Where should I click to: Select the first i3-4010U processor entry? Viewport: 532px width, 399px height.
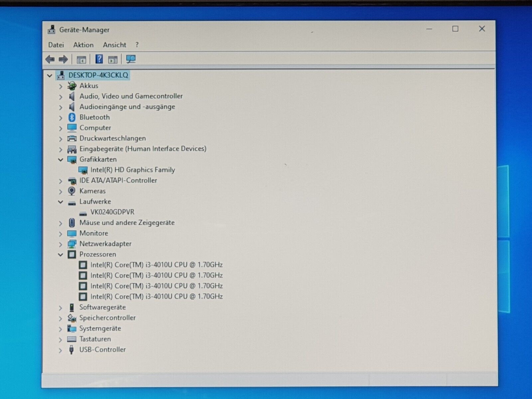point(157,265)
